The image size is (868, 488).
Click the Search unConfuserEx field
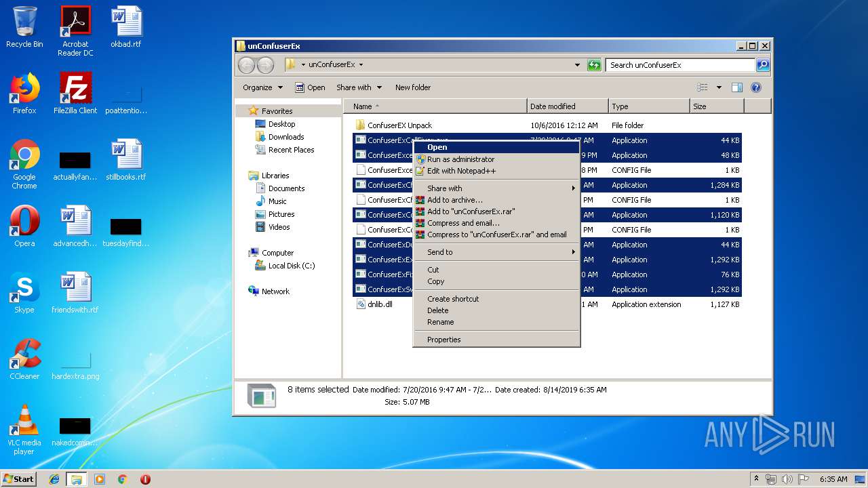pyautogui.click(x=680, y=65)
